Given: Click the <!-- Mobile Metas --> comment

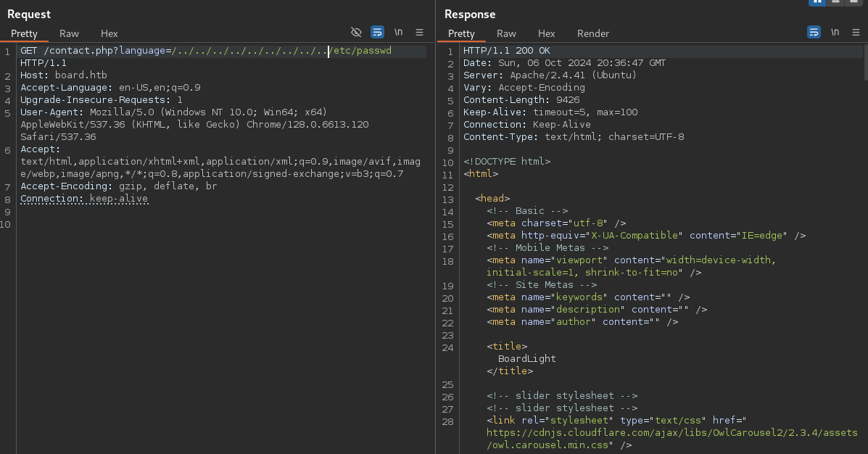Looking at the screenshot, I should click(x=547, y=247).
